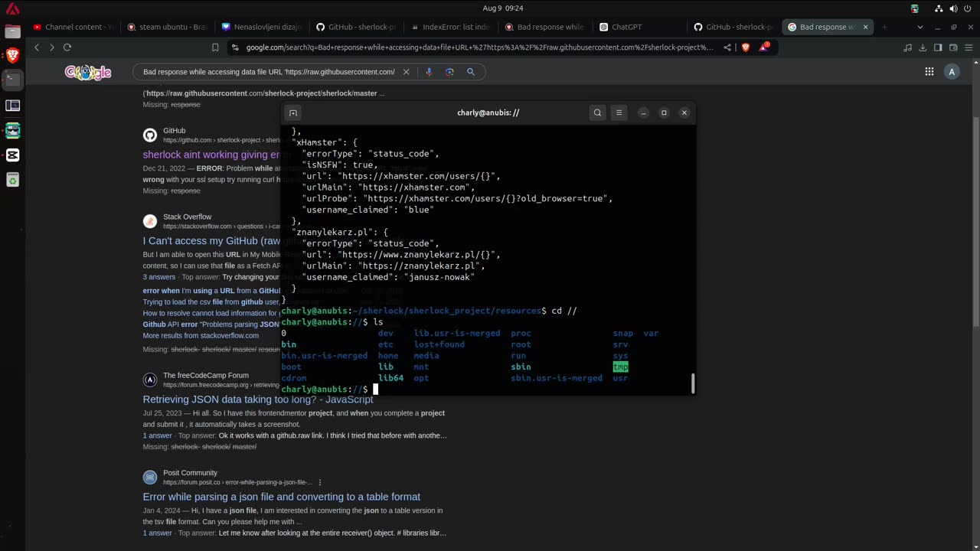Open the terminal hamburger menu
This screenshot has width=980, height=551.
pos(619,112)
